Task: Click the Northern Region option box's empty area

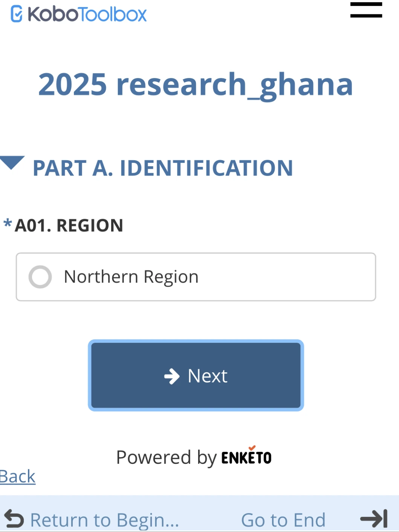Action: click(286, 277)
